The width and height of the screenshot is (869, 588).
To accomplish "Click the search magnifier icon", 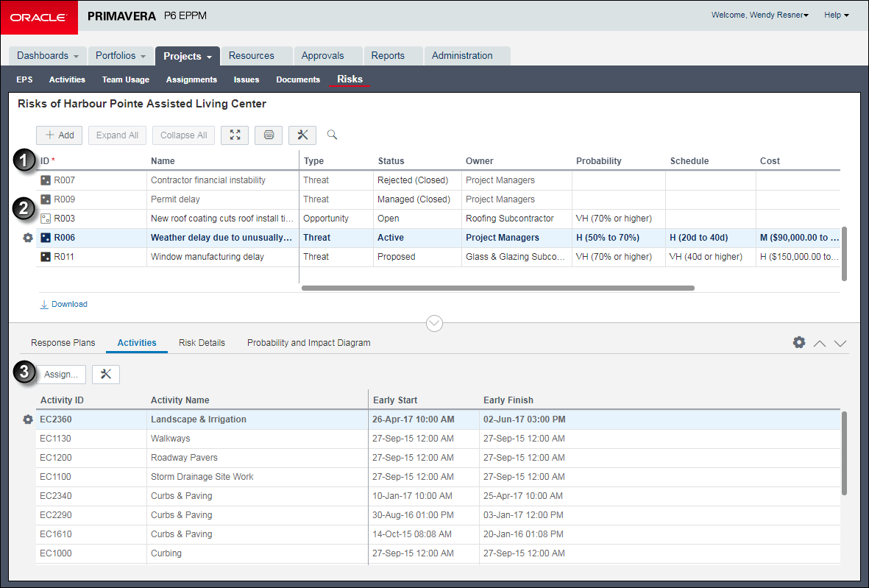I will point(333,135).
